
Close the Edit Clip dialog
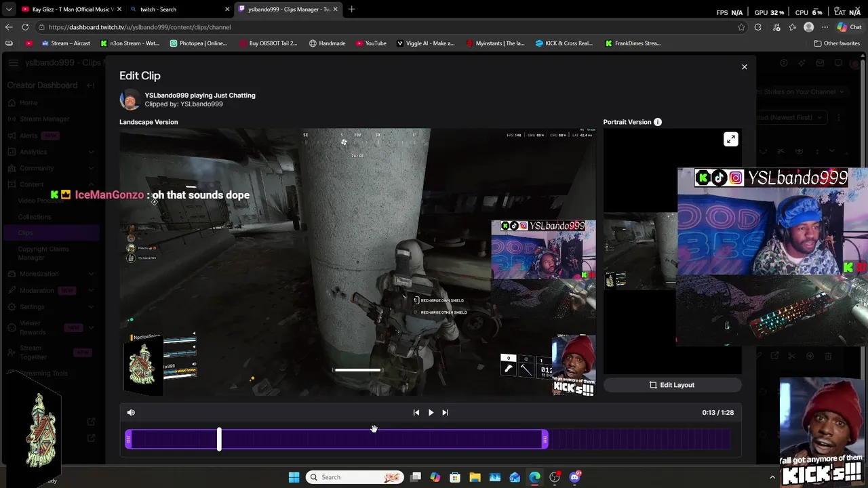pyautogui.click(x=744, y=67)
